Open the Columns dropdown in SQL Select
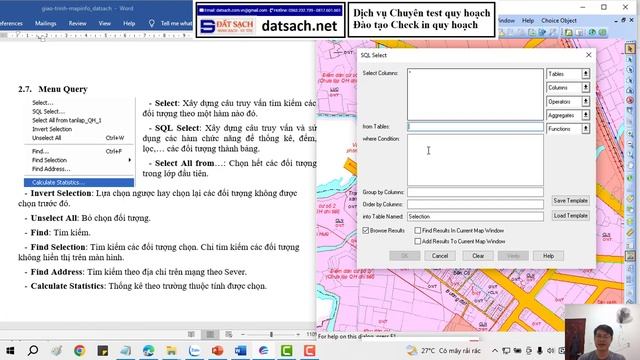 [568, 88]
